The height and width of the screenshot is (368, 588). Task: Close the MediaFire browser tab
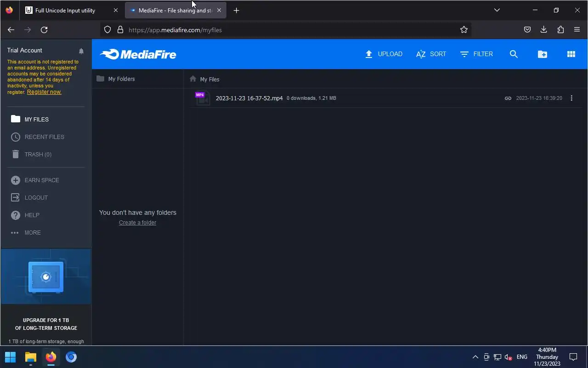coord(219,10)
